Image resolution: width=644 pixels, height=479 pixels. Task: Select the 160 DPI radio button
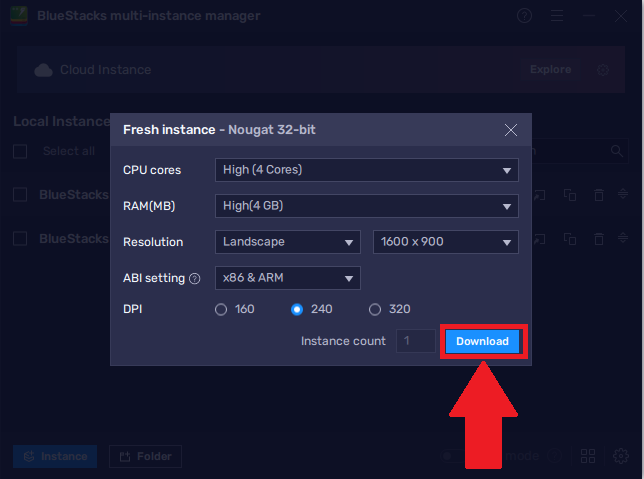pos(221,309)
